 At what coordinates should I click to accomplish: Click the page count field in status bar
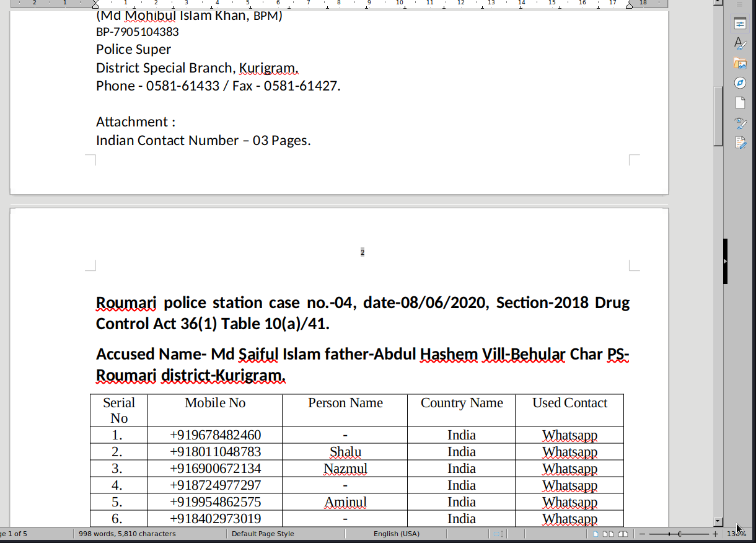click(14, 534)
